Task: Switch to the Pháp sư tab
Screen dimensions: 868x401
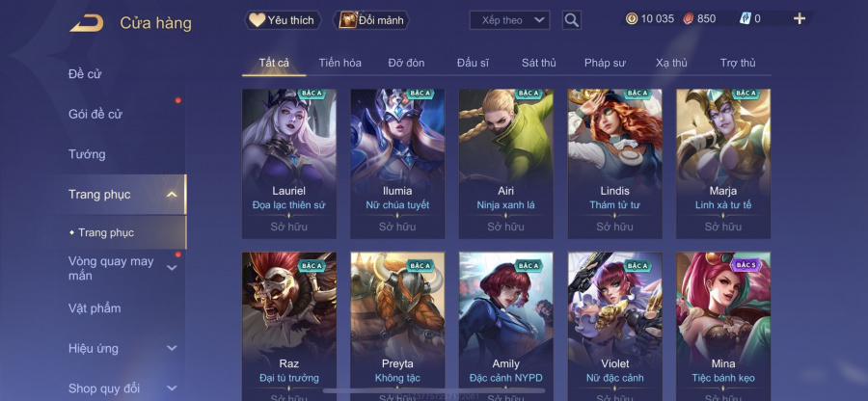Action: [605, 63]
